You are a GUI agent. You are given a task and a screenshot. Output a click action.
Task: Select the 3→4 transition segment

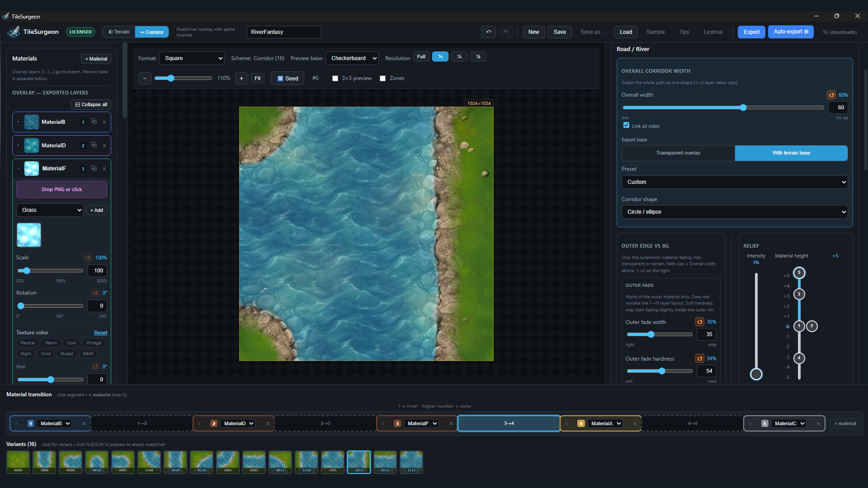click(x=509, y=423)
